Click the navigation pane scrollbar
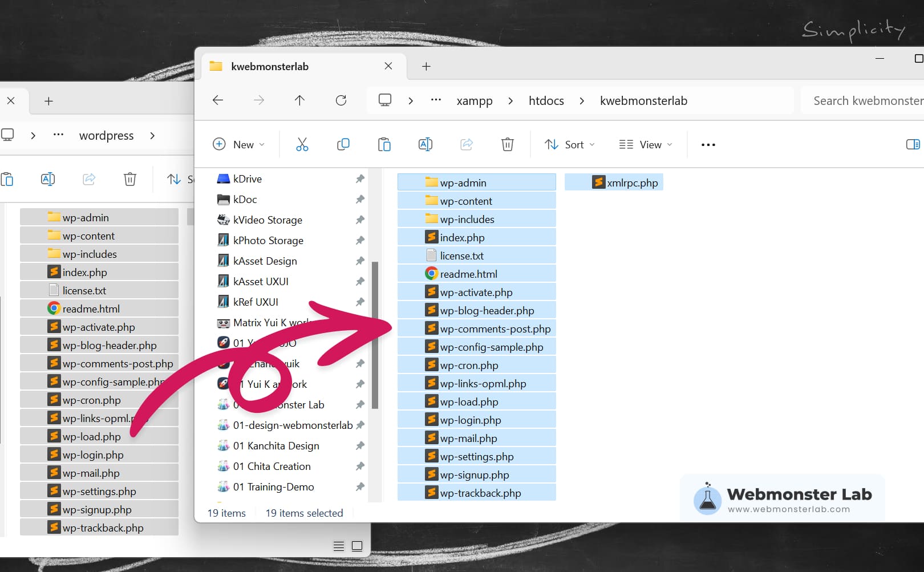This screenshot has height=572, width=924. coord(375,335)
